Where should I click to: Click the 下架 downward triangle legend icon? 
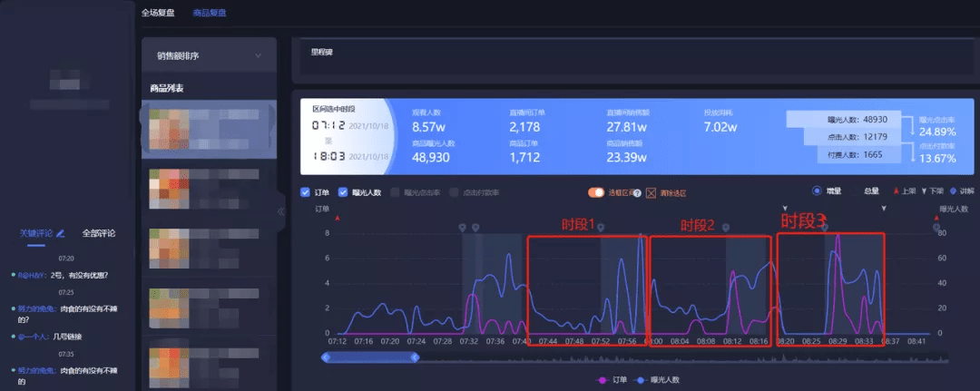click(x=923, y=192)
